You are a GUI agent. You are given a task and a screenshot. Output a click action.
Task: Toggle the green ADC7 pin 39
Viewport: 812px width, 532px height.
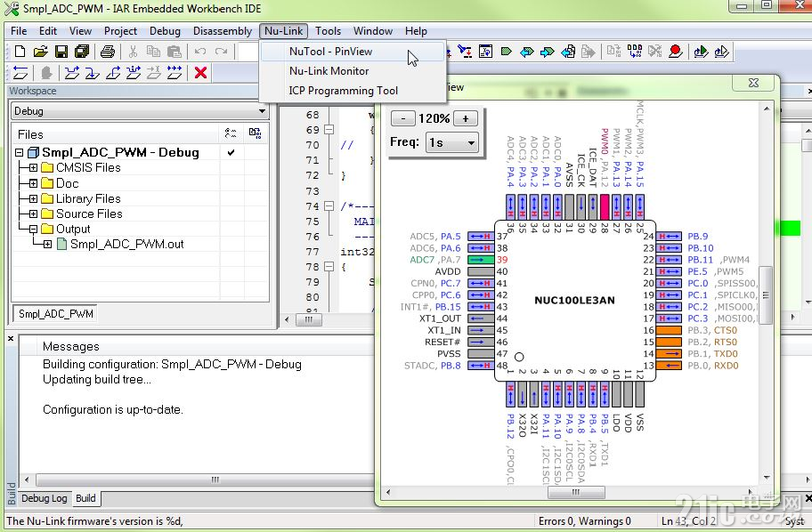point(481,260)
